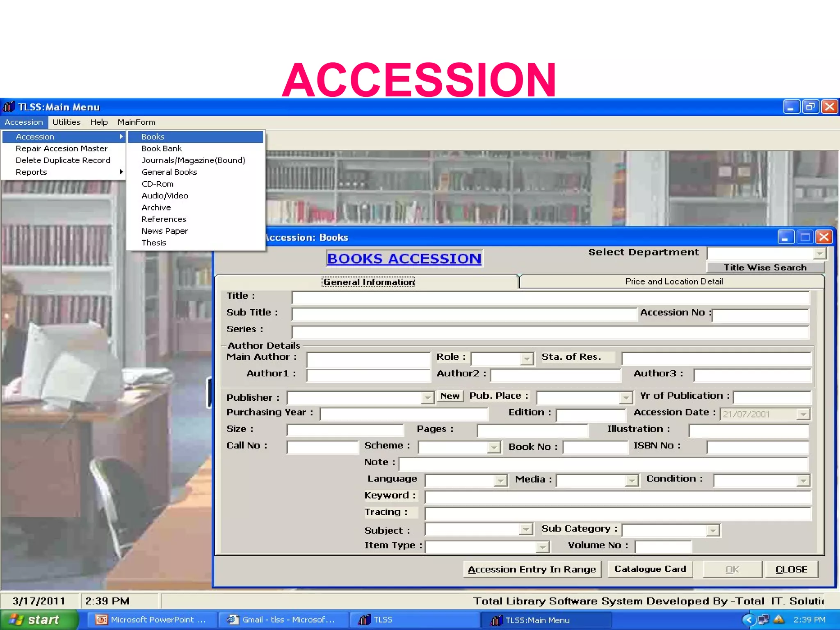Click the Size input field
The image size is (840, 630).
click(345, 430)
